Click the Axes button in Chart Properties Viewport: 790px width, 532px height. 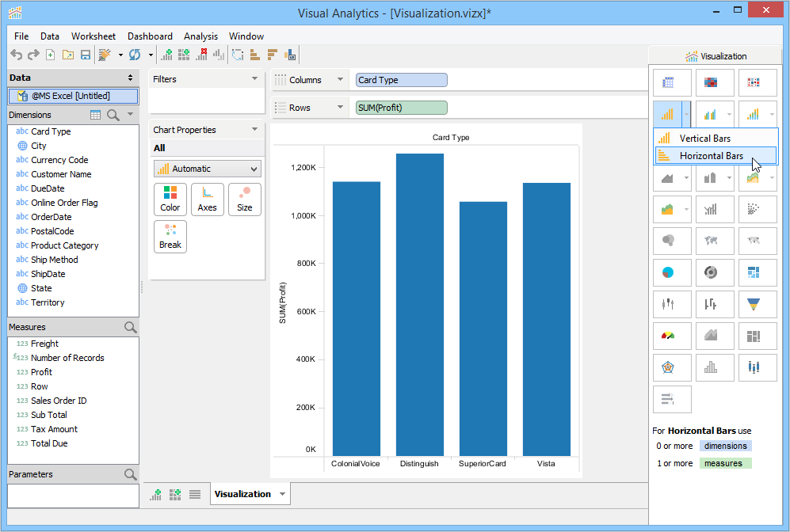click(x=207, y=199)
